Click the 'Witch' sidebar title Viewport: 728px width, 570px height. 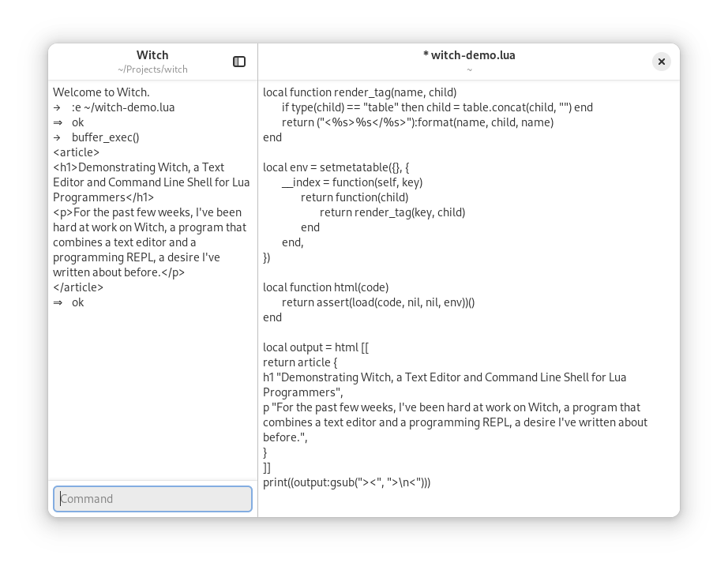(x=152, y=55)
